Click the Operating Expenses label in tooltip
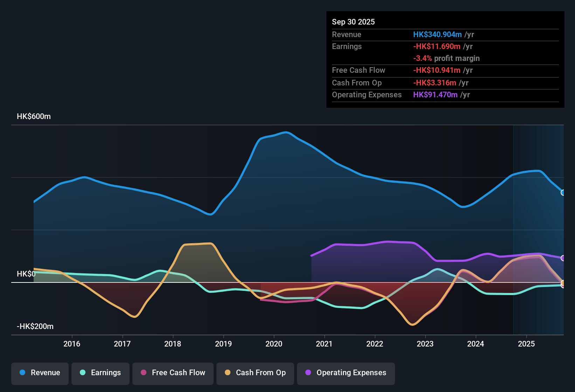The width and height of the screenshot is (575, 392). tap(367, 94)
